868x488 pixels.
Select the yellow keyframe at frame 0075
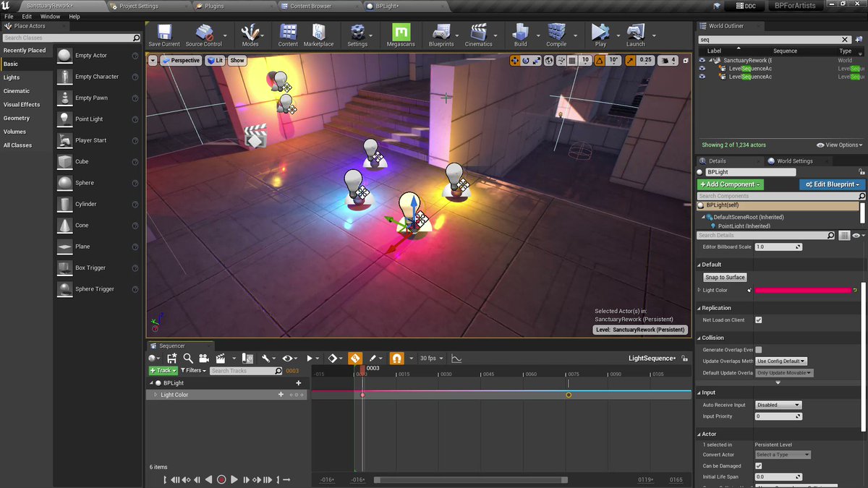click(569, 395)
